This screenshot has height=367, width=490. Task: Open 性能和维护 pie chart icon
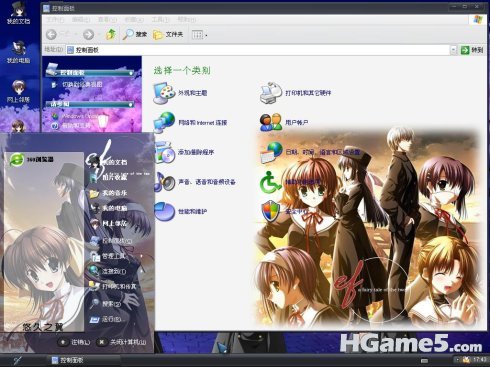[x=164, y=211]
